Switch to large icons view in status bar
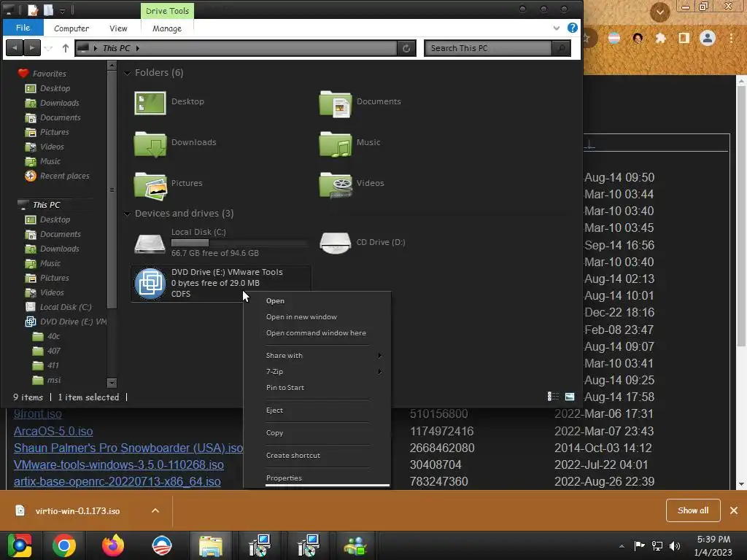 pyautogui.click(x=569, y=396)
